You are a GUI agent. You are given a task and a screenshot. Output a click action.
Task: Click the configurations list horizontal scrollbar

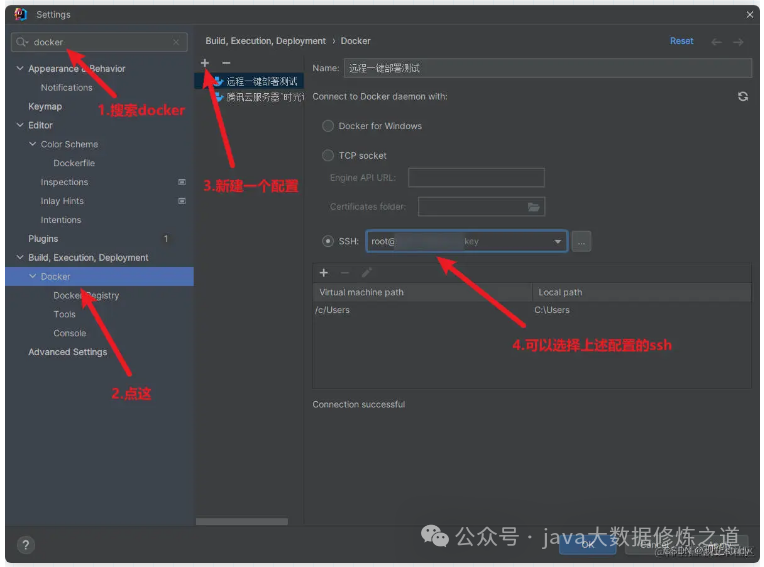(242, 522)
